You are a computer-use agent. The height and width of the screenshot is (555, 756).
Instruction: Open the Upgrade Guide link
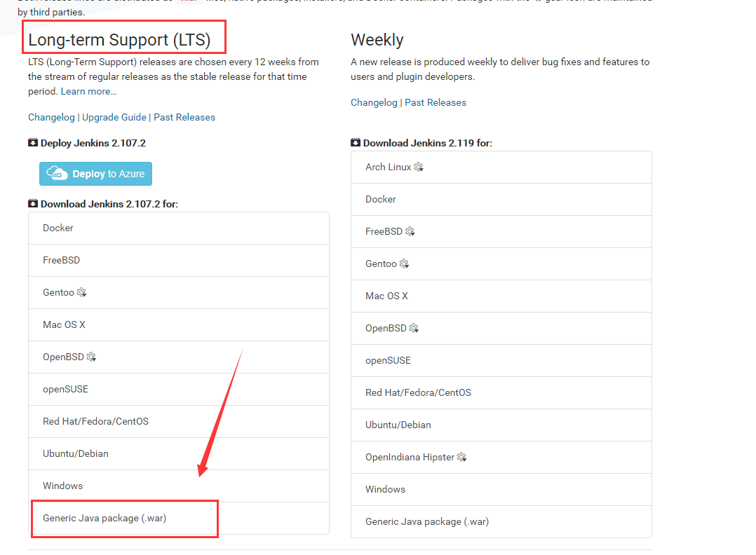point(114,118)
